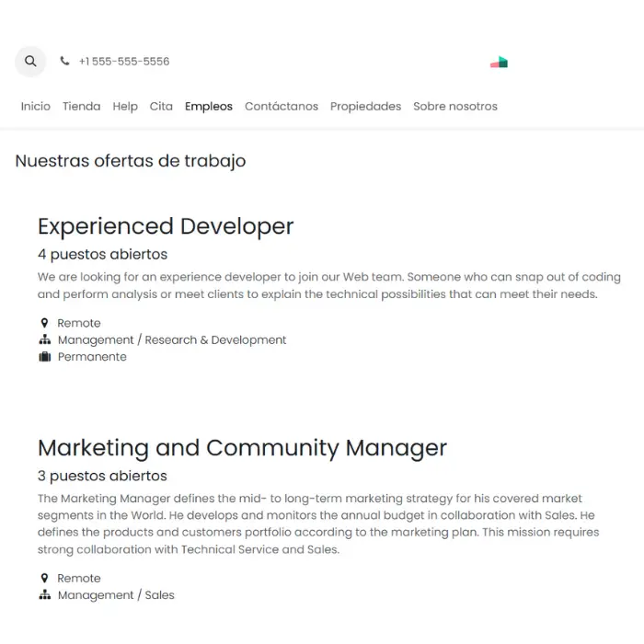Image resolution: width=644 pixels, height=644 pixels.
Task: Click the location pin icon under Marketing and Community Manager
Action: tap(44, 579)
